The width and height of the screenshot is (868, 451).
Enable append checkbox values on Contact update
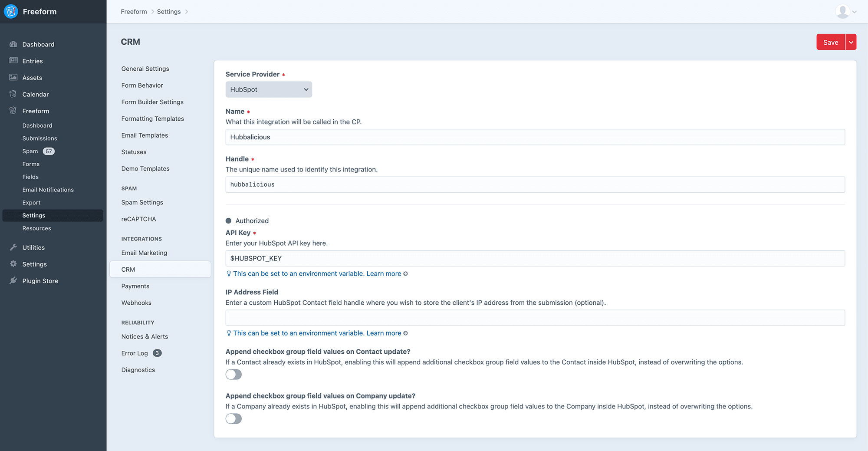[x=233, y=374]
